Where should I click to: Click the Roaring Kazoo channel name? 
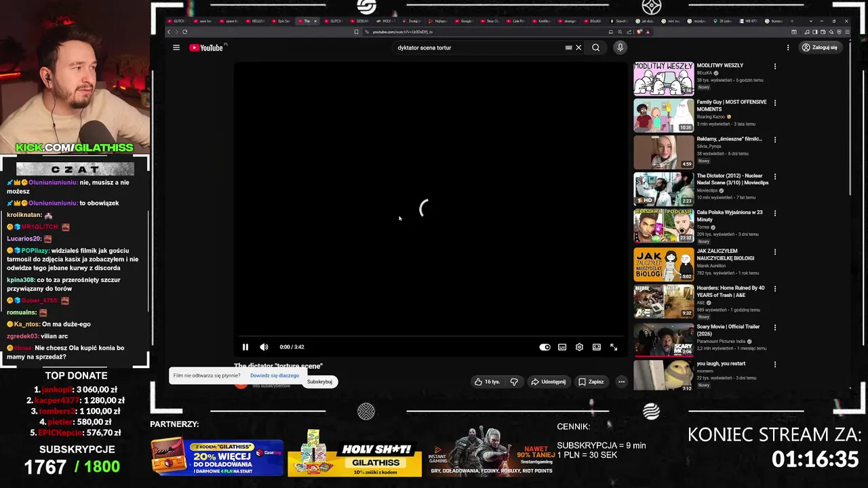click(711, 117)
